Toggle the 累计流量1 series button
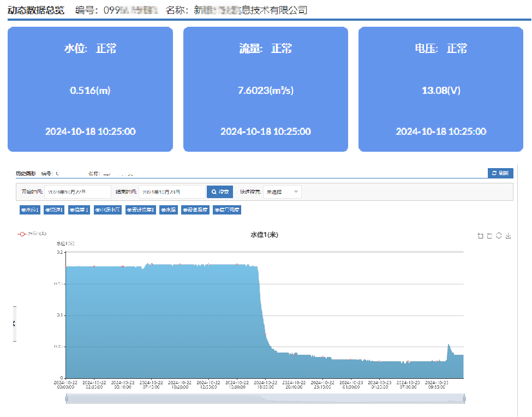 coord(140,210)
